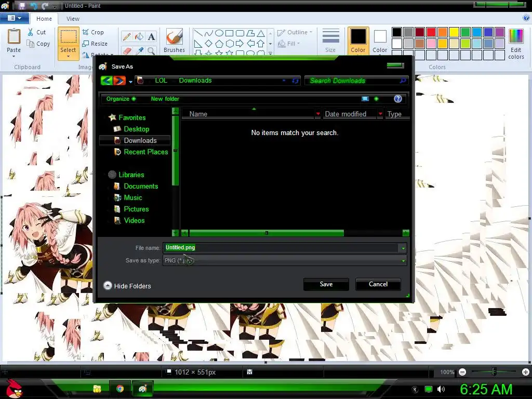Click the speaker volume tray icon
The image size is (532, 399).
coord(441,389)
